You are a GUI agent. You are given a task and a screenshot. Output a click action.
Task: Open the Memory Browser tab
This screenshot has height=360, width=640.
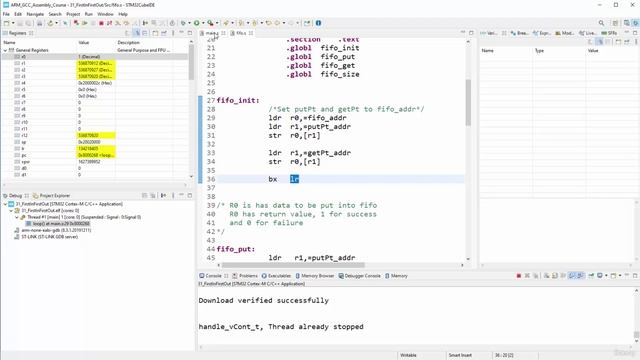click(x=314, y=276)
